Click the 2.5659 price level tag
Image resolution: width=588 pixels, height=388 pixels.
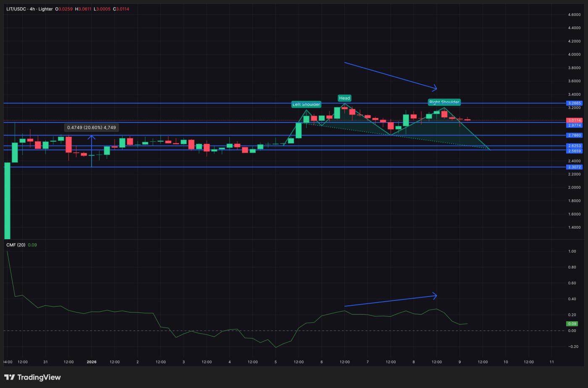574,151
